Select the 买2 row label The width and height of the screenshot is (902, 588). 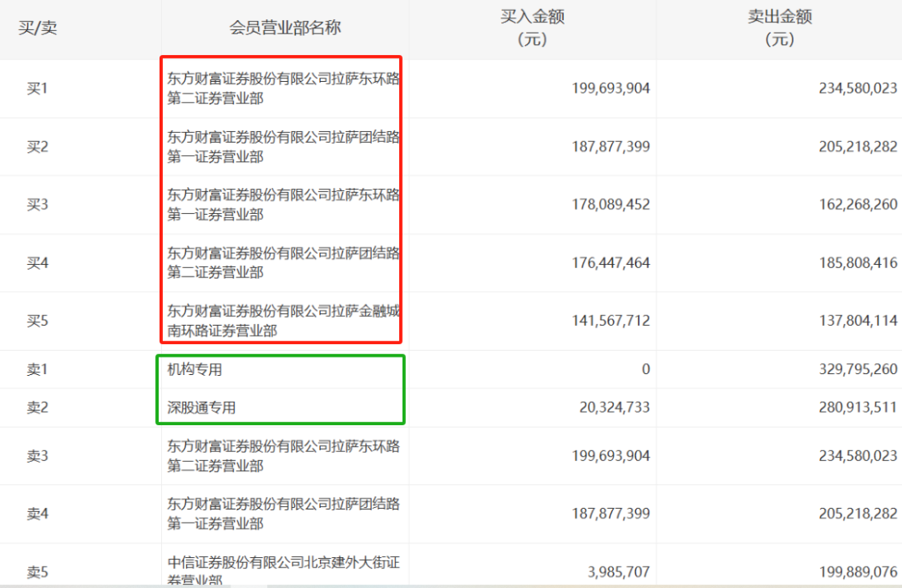[x=38, y=147]
